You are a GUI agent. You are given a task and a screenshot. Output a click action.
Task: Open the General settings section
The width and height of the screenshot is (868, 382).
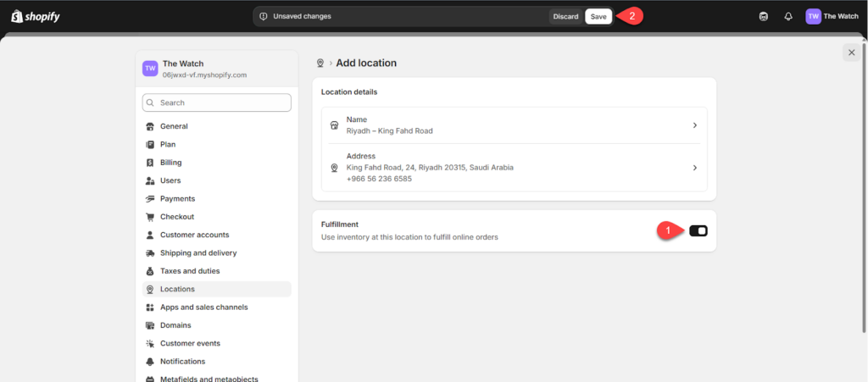(x=174, y=126)
